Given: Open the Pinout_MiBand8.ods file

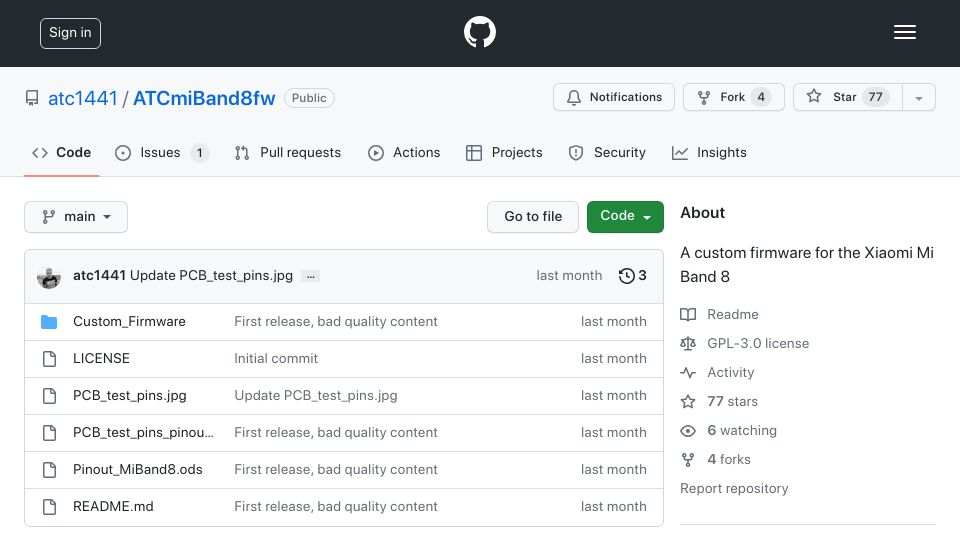Looking at the screenshot, I should [138, 470].
